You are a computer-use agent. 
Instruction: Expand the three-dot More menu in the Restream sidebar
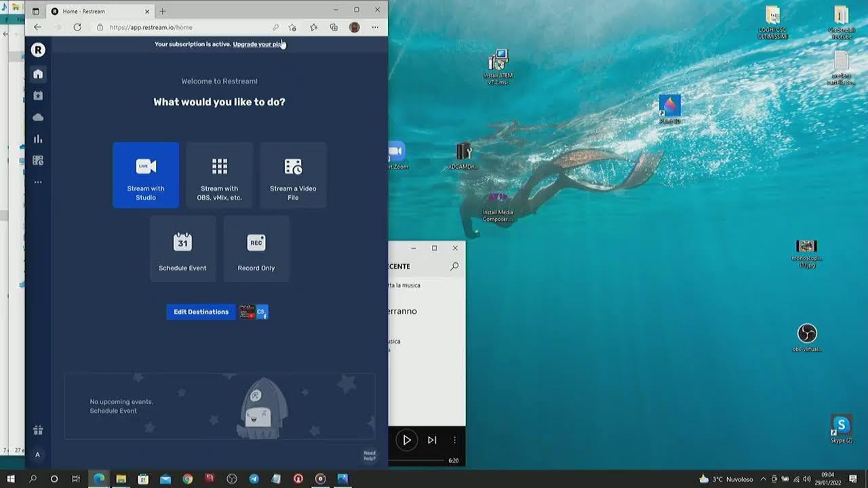[x=38, y=182]
